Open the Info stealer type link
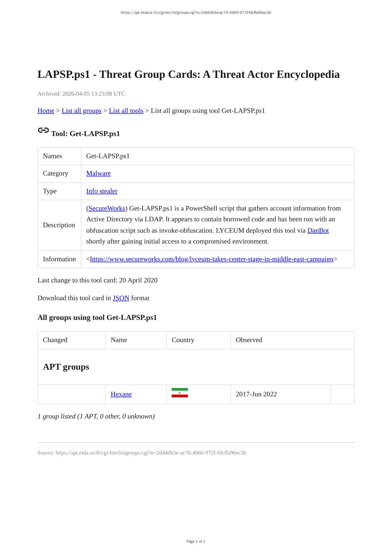 (x=102, y=191)
